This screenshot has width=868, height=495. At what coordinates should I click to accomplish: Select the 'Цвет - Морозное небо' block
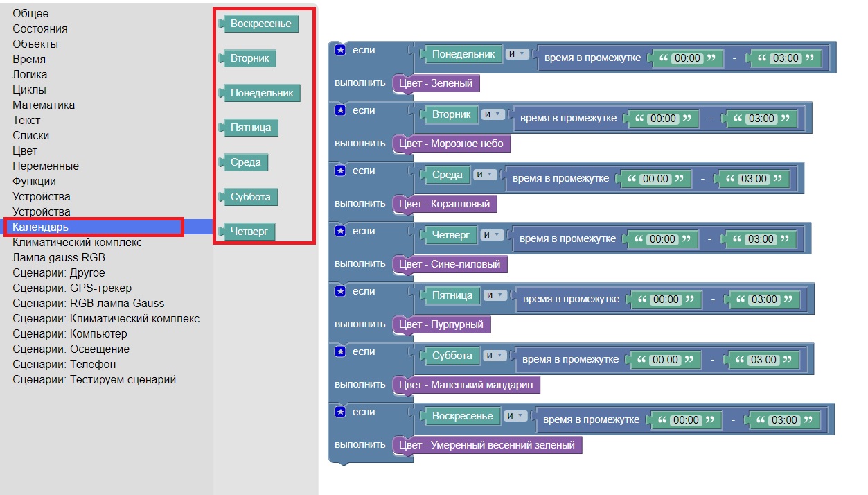(x=452, y=144)
